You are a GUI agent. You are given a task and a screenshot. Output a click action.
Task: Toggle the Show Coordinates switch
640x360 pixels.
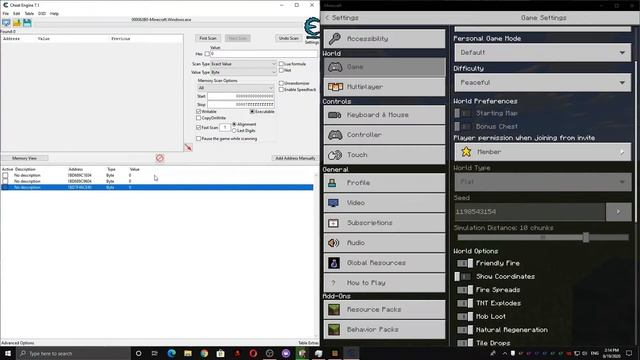pos(463,277)
